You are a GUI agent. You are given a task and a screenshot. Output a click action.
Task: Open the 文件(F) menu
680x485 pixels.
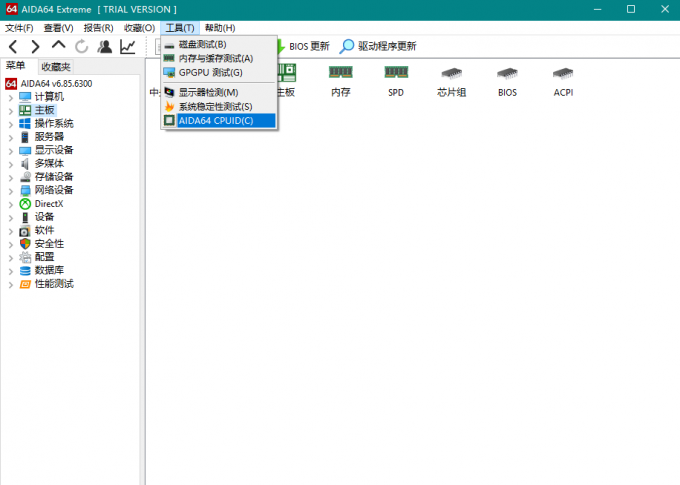click(19, 28)
